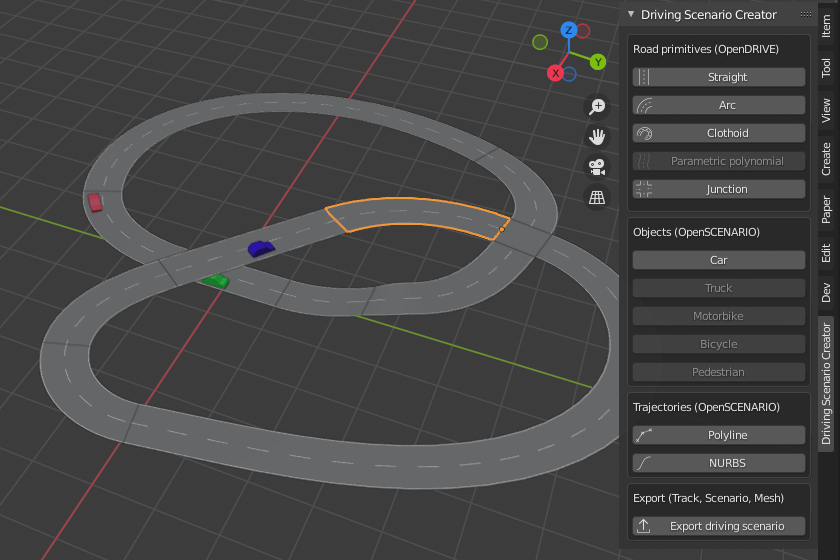The height and width of the screenshot is (560, 840).
Task: Collapse the Driving Scenario Creator panel
Action: [631, 14]
